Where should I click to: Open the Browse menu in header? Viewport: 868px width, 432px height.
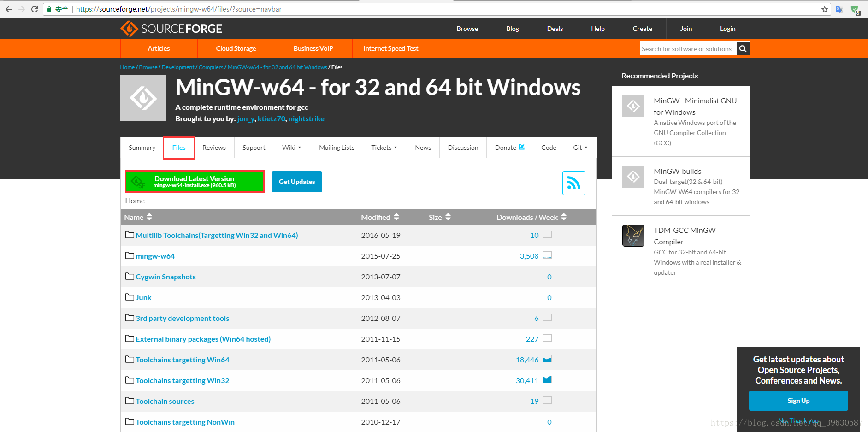click(467, 29)
